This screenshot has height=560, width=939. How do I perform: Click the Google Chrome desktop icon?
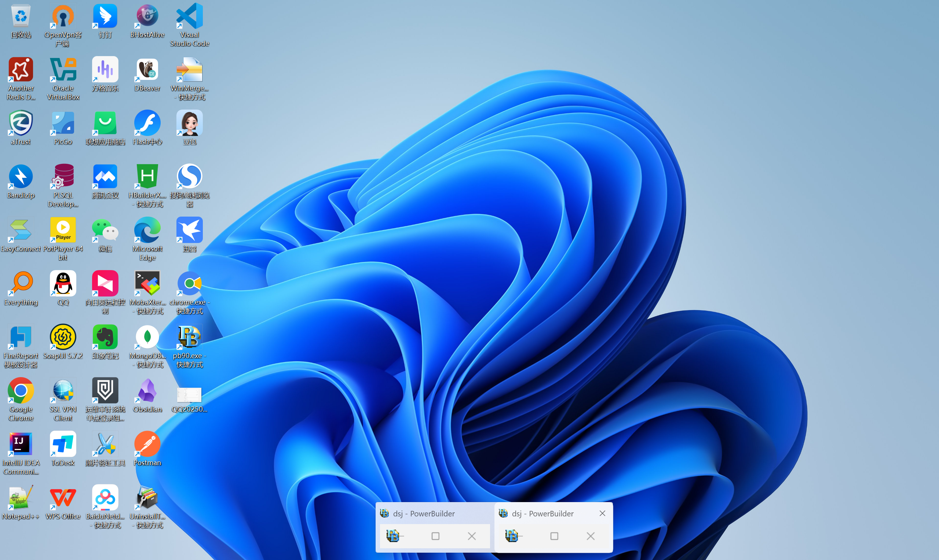click(21, 391)
